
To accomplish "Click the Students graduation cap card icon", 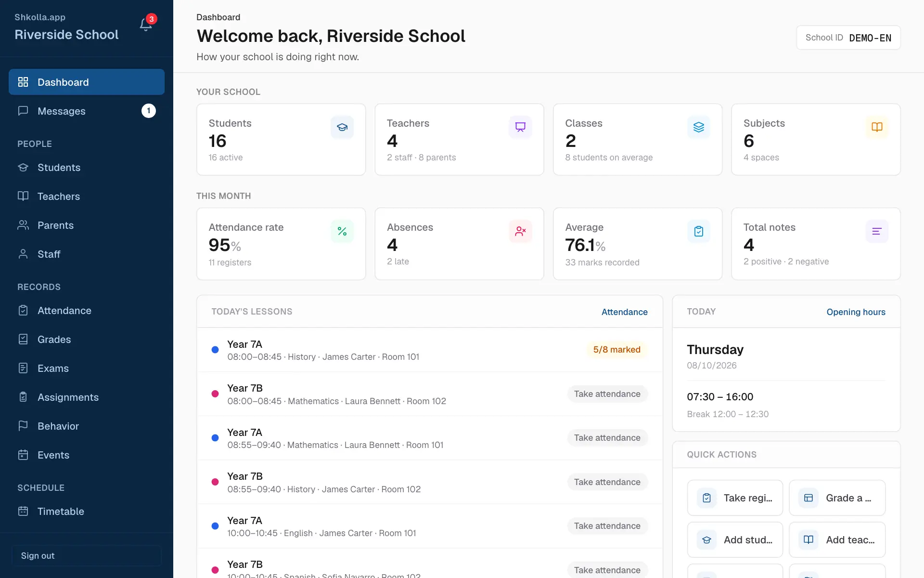I will 342,127.
